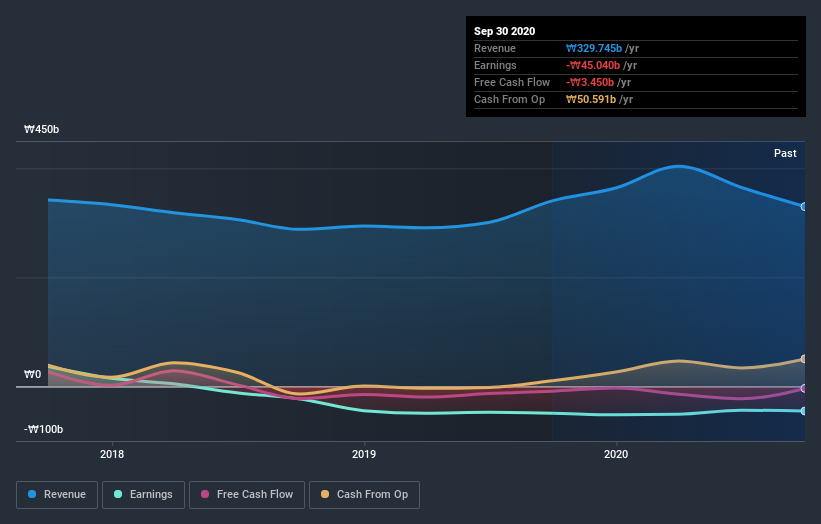The height and width of the screenshot is (524, 821).
Task: Toggle the Free Cash Flow legend button
Action: coord(247,495)
